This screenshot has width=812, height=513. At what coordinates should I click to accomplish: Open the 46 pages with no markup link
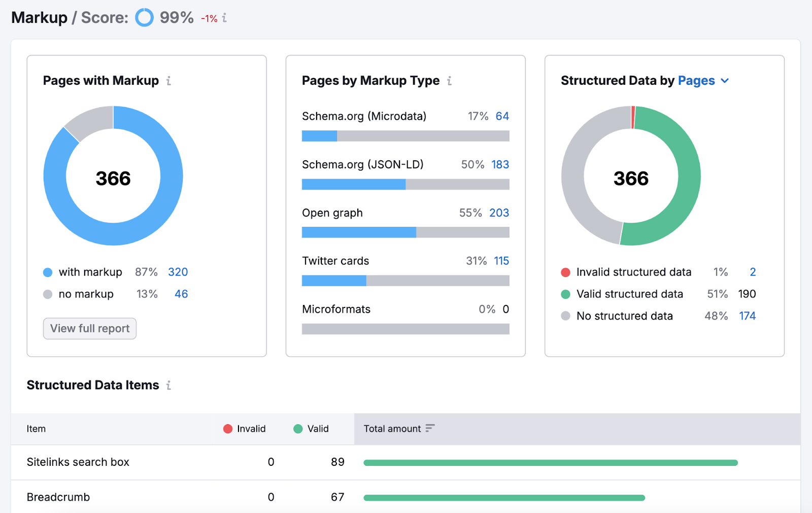(181, 294)
